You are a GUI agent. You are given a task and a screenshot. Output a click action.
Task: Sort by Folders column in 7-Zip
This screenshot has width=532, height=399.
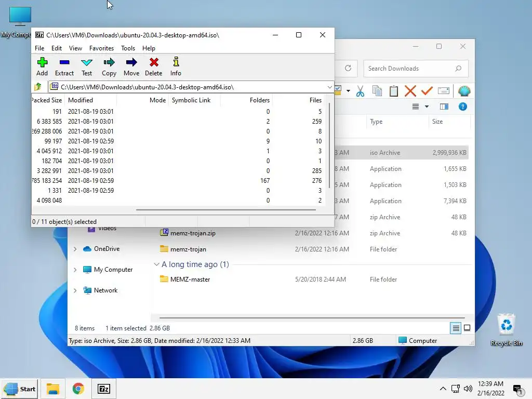[247, 100]
